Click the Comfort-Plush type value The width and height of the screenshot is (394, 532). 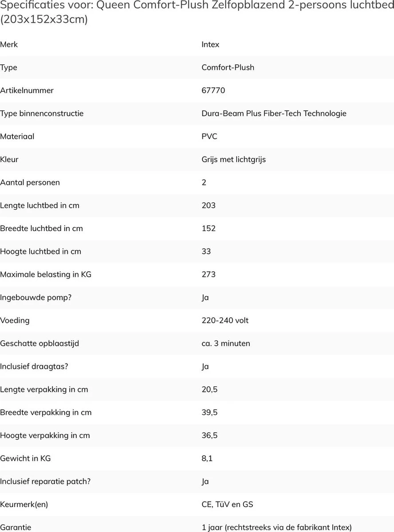pos(228,67)
